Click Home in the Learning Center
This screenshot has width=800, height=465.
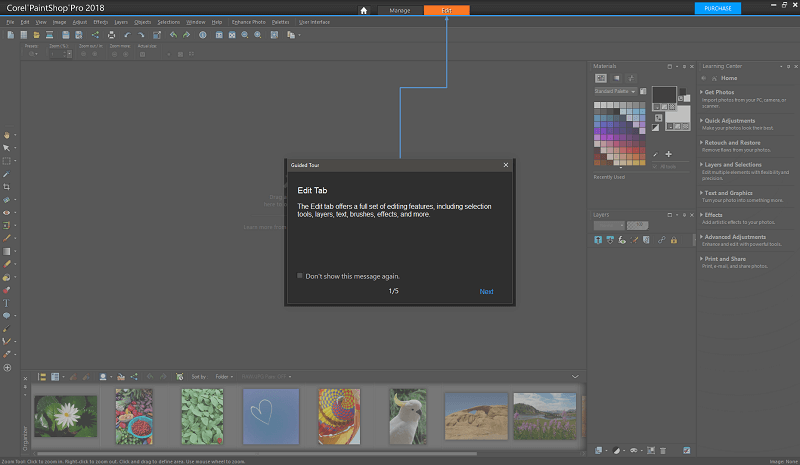[729, 78]
